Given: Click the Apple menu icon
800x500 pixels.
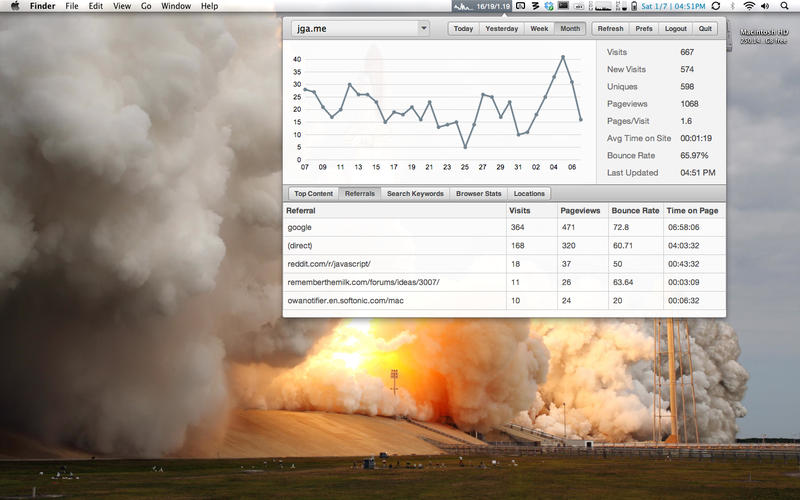Looking at the screenshot, I should pos(15,6).
